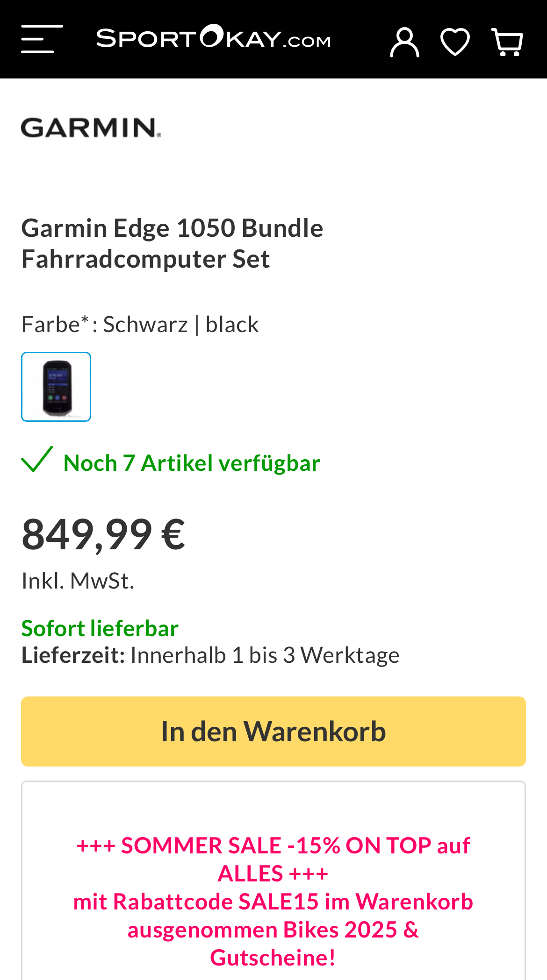
Task: Click the Farbe Schwarz color label
Action: pos(140,324)
